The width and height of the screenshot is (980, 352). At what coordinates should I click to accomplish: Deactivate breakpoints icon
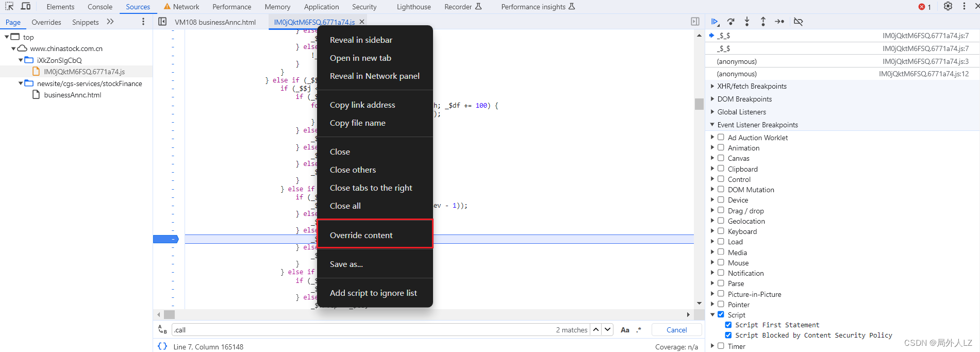tap(798, 22)
